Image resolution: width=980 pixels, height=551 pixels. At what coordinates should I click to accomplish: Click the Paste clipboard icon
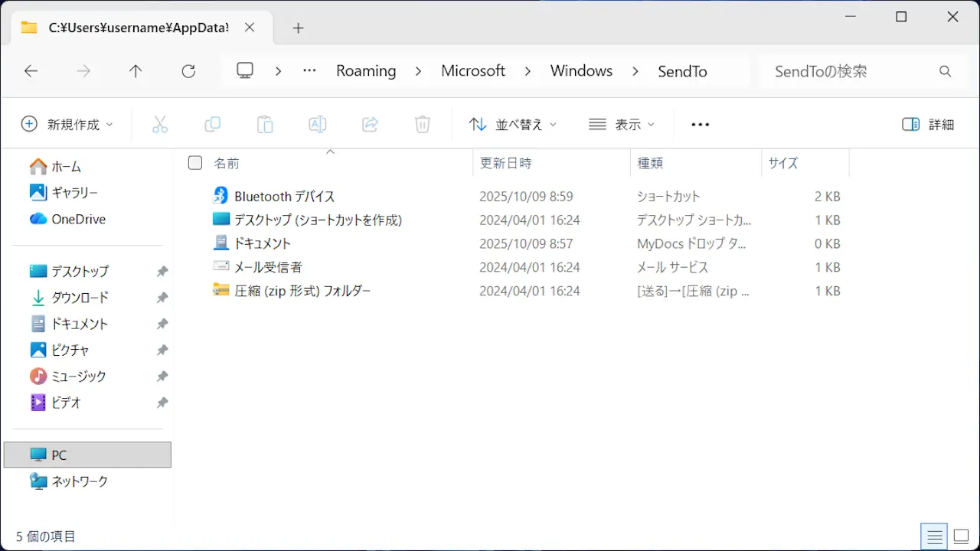pyautogui.click(x=265, y=124)
